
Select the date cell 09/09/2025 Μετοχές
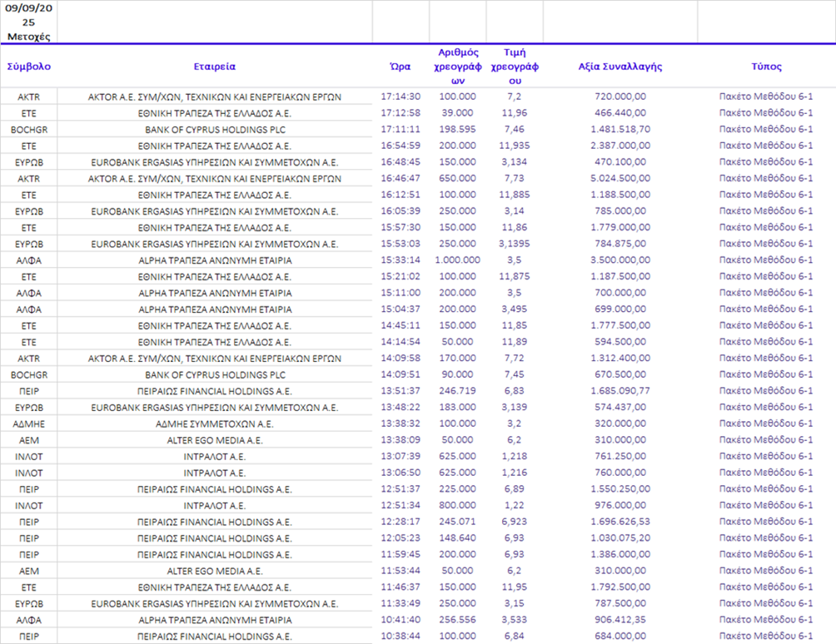click(28, 22)
